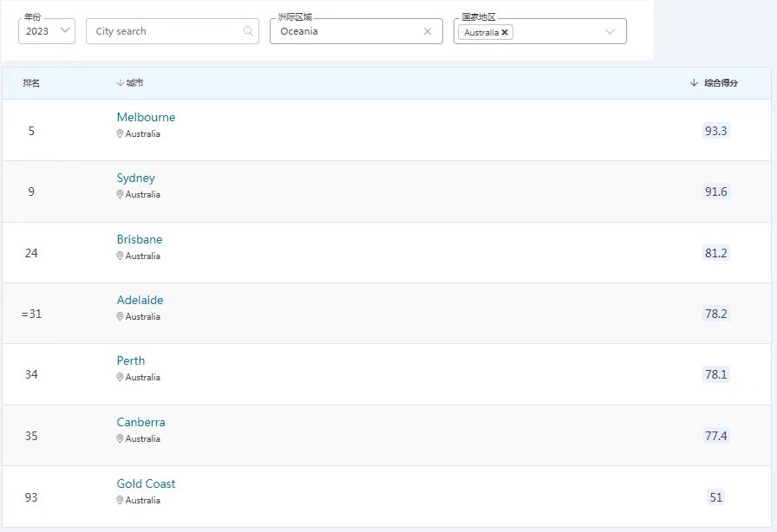
Task: Click Gold Coast's score badge 51
Action: [x=715, y=497]
